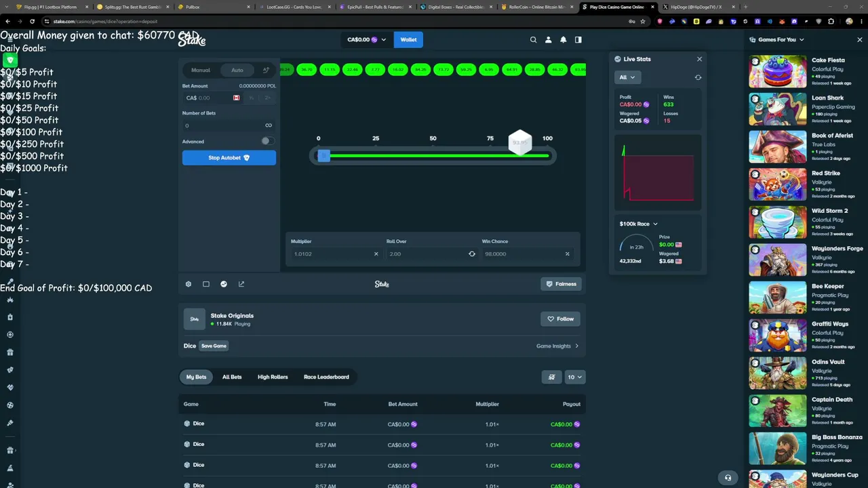Open the user profile icon
Image resolution: width=868 pixels, height=488 pixels.
click(548, 40)
